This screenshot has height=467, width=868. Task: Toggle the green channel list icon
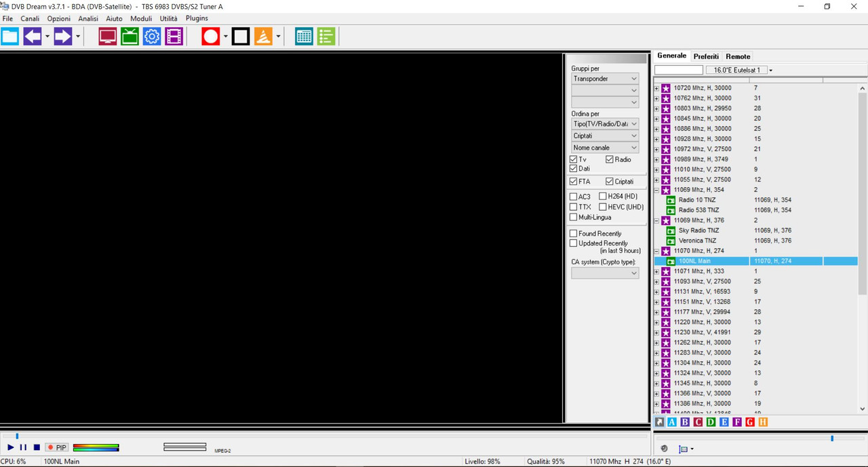click(326, 37)
